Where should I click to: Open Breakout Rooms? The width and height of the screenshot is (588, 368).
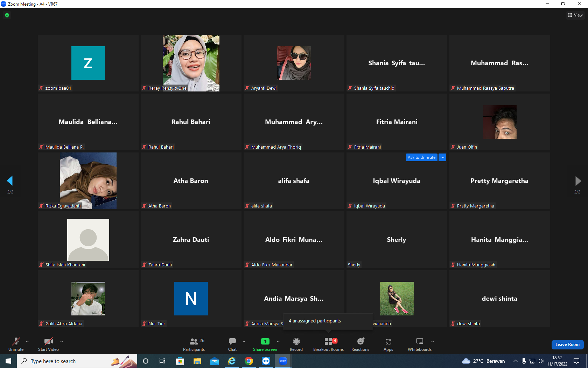tap(328, 344)
